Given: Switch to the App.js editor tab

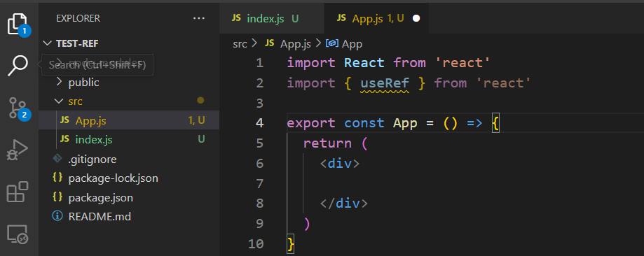Looking at the screenshot, I should [376, 18].
